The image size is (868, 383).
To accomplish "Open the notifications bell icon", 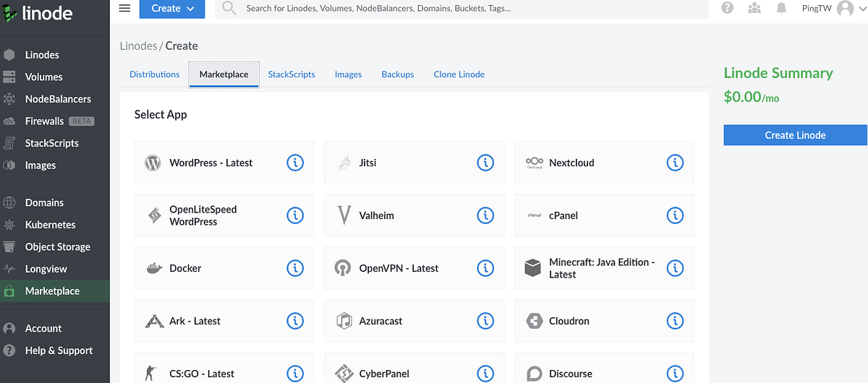I will pos(781,8).
